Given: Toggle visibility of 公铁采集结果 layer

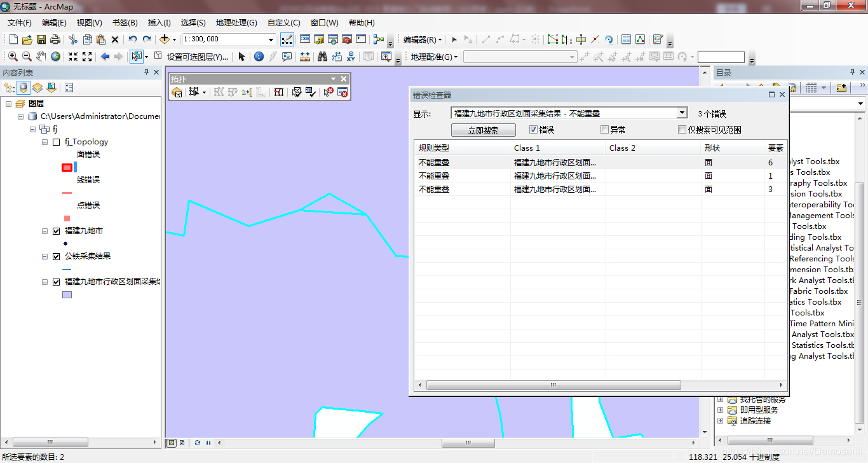Looking at the screenshot, I should click(57, 256).
